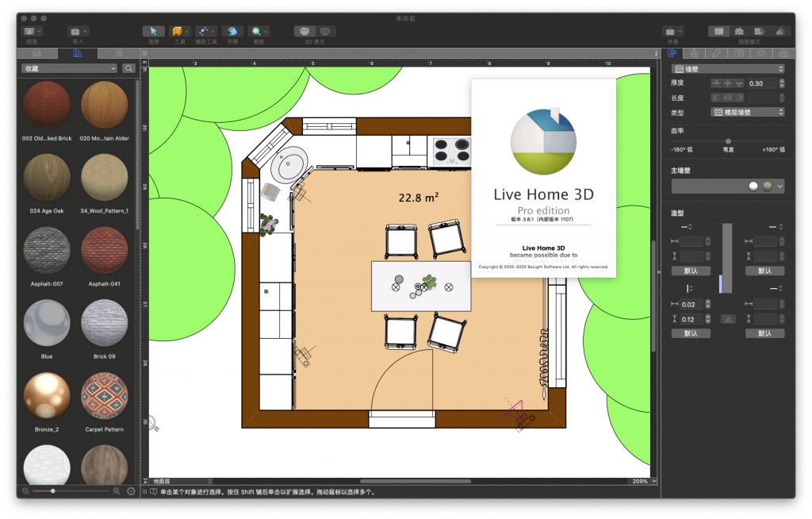The height and width of the screenshot is (519, 812).
Task: Choose the Auxiliary tools (辅助工具) button
Action: 206,31
